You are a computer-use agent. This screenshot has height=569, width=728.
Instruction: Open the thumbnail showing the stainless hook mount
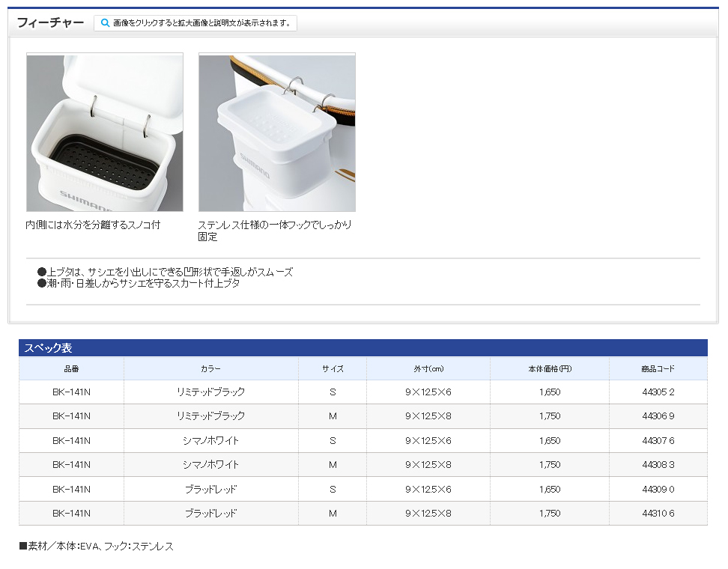pyautogui.click(x=277, y=133)
